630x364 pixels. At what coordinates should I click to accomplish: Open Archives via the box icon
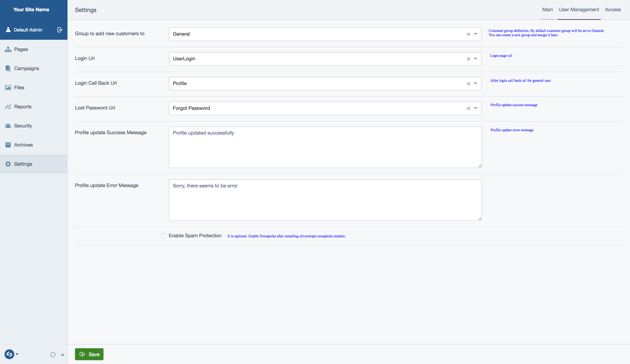point(8,145)
